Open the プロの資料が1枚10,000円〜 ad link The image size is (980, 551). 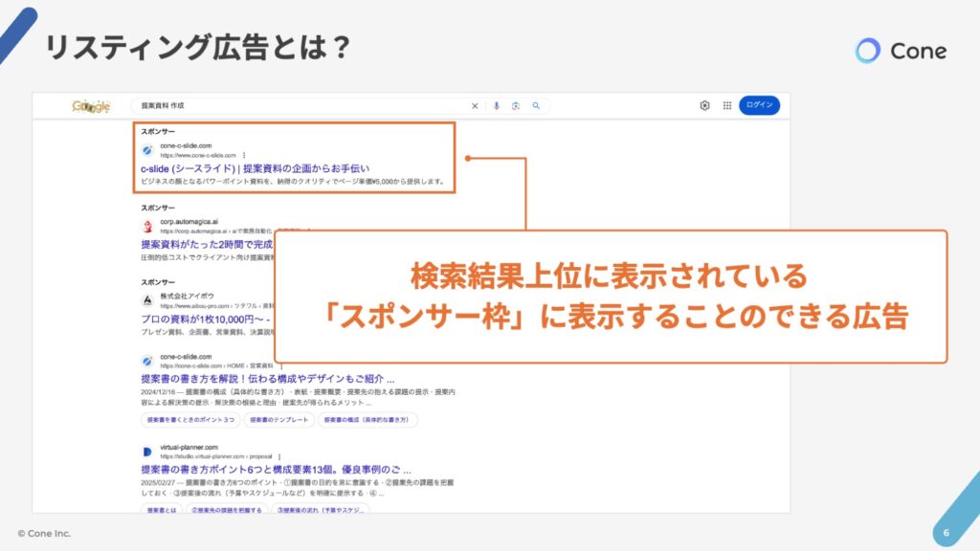coord(206,320)
